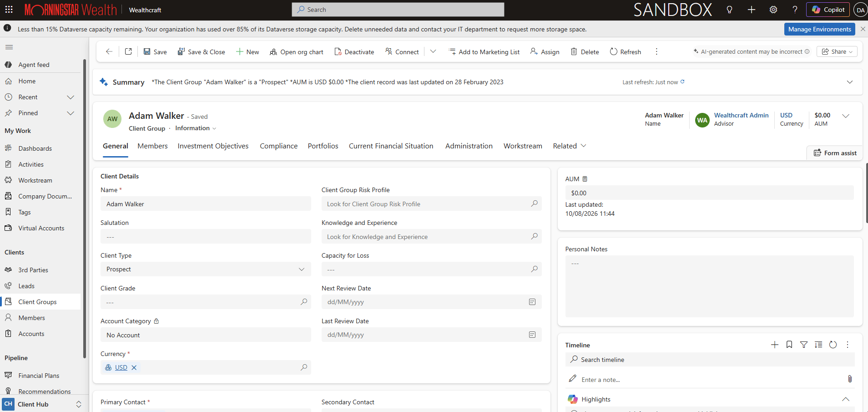Collapse the hamburger site map menu
868x412 pixels.
click(9, 47)
